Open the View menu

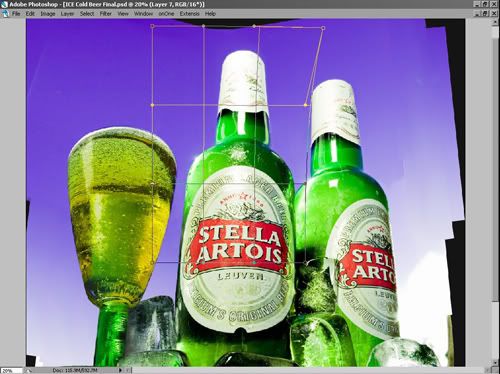point(123,14)
